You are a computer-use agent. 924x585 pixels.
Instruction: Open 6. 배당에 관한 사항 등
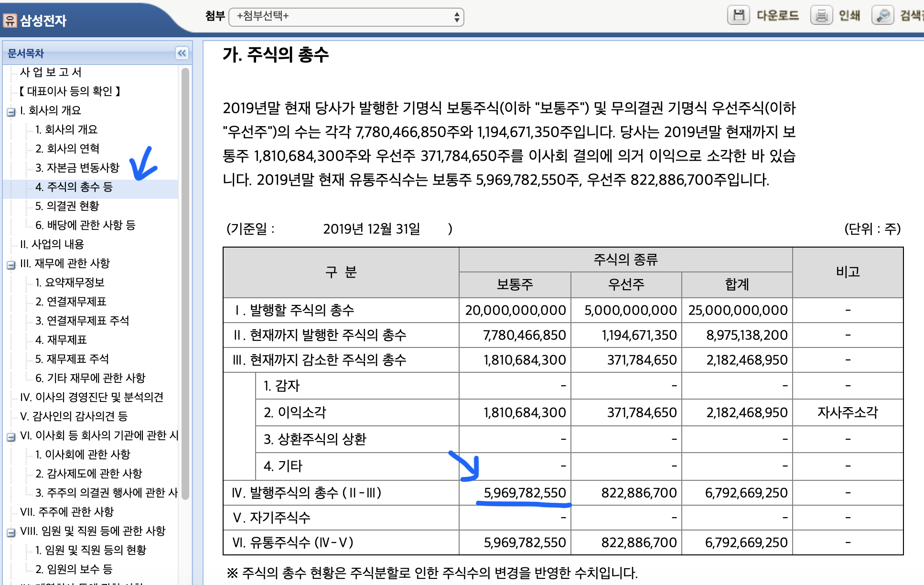coord(86,225)
